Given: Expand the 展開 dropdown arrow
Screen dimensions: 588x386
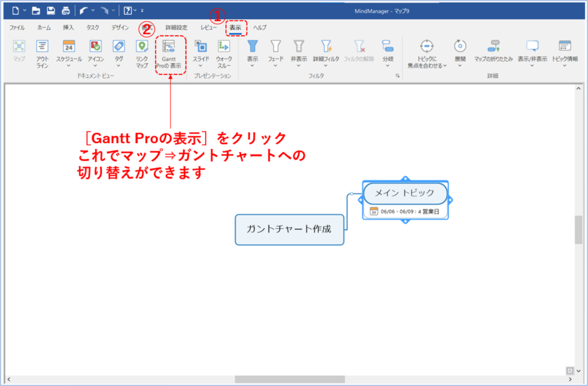Looking at the screenshot, I should pyautogui.click(x=460, y=66).
